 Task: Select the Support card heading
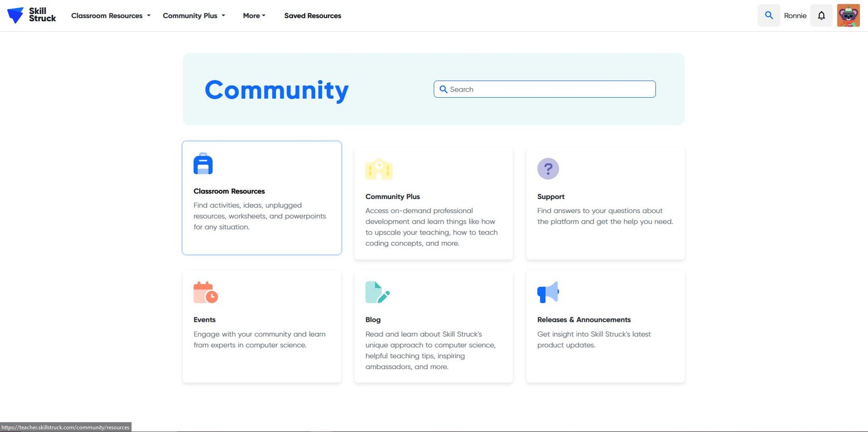point(551,197)
